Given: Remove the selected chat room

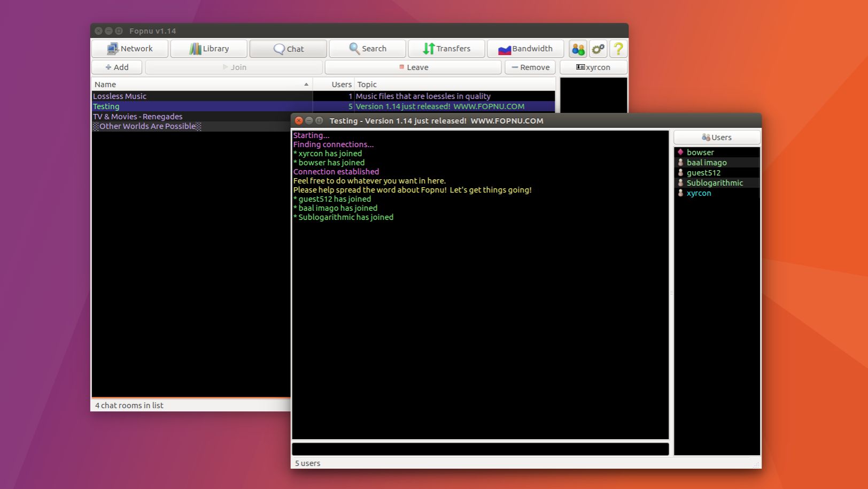Looking at the screenshot, I should click(530, 67).
